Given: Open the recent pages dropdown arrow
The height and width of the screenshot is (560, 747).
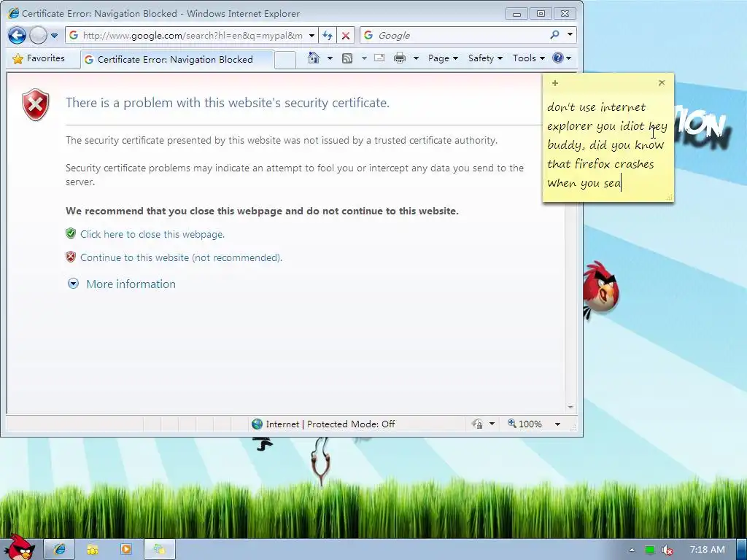Looking at the screenshot, I should pyautogui.click(x=54, y=36).
